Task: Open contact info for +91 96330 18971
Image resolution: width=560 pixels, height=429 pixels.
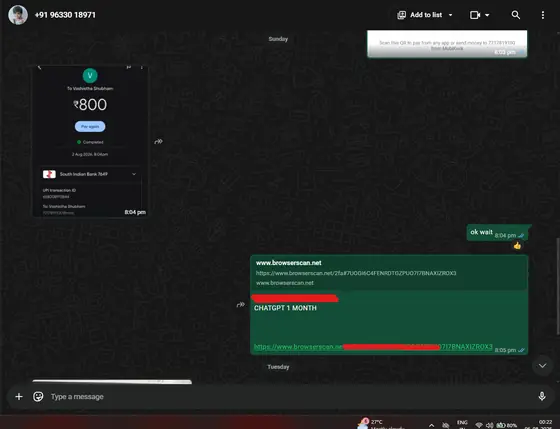Action: [65, 15]
